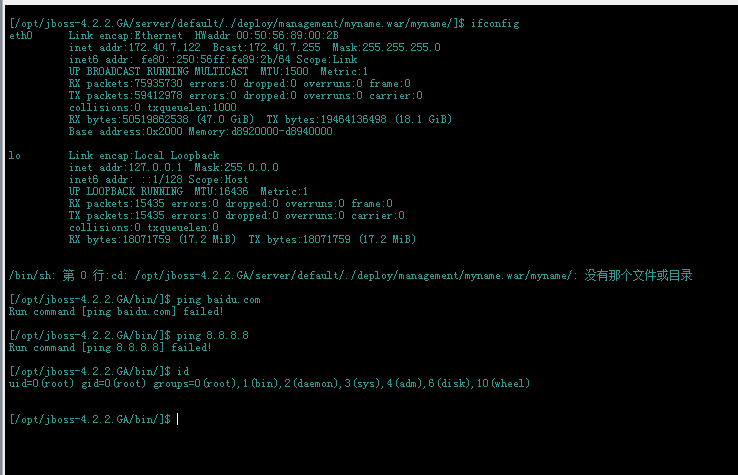Click the Mask 255.255.255.0 value
Viewport: 738px width, 475px height.
[386, 48]
